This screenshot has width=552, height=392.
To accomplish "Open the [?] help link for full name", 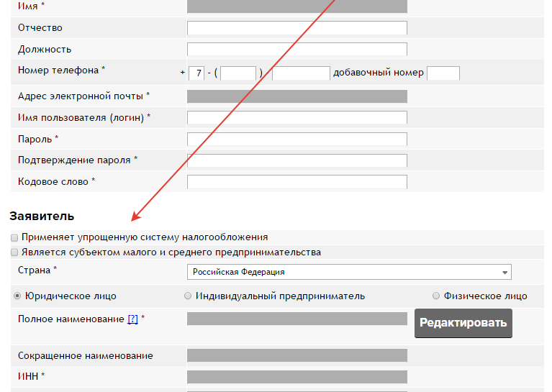I will click(132, 319).
